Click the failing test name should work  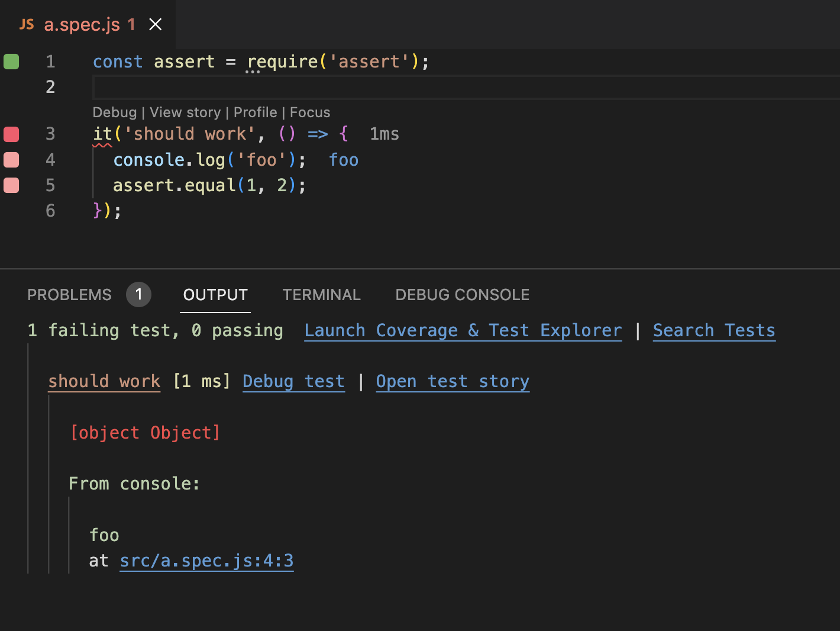tap(104, 381)
